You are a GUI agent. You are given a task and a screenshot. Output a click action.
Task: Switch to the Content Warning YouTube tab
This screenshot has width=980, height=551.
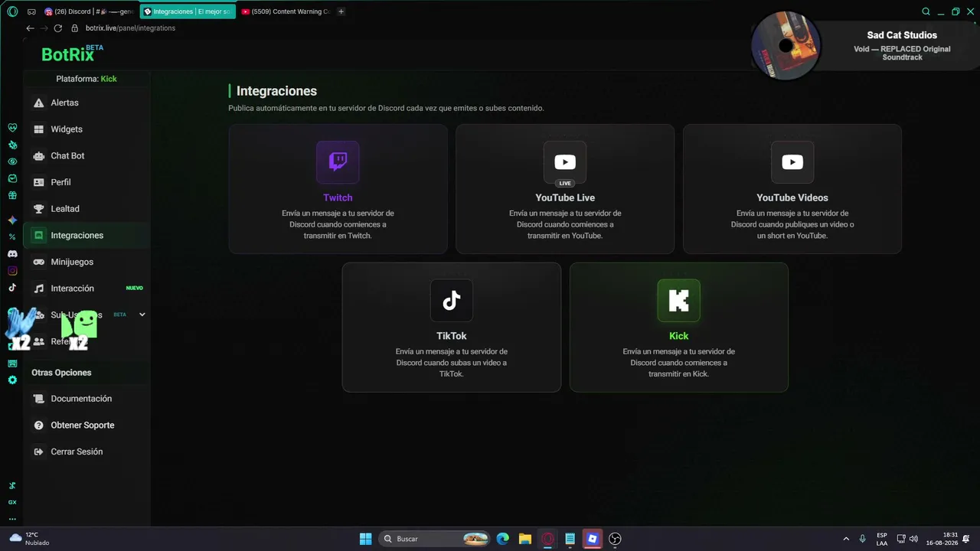(285, 11)
